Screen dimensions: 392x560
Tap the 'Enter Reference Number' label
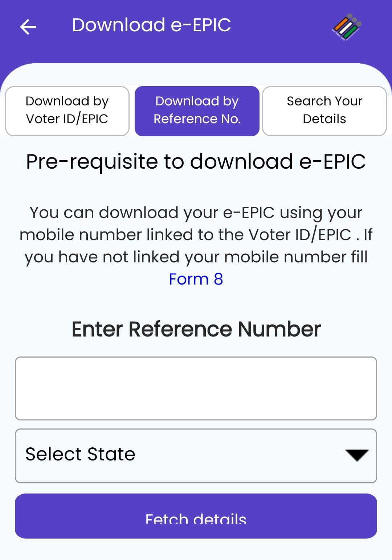[x=196, y=329]
